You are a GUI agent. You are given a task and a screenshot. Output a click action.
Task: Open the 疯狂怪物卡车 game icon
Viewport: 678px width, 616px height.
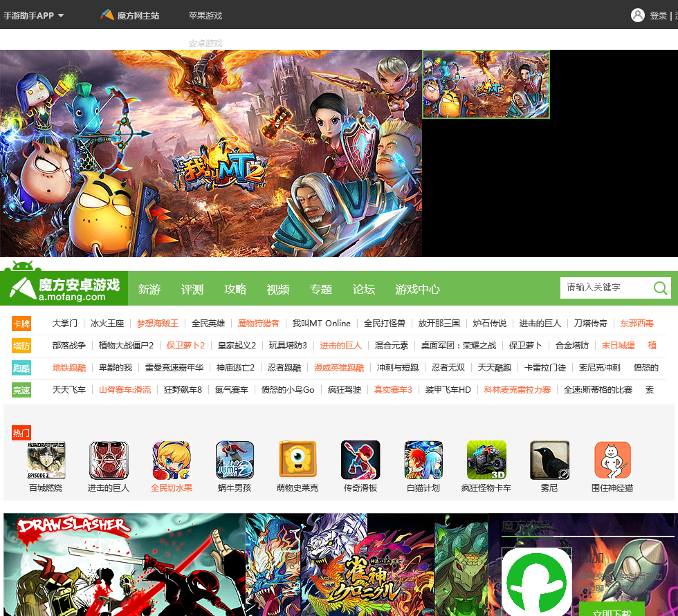pyautogui.click(x=486, y=460)
